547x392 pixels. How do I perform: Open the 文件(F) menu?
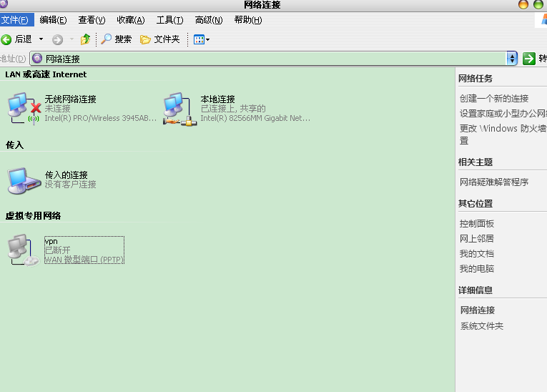point(15,20)
